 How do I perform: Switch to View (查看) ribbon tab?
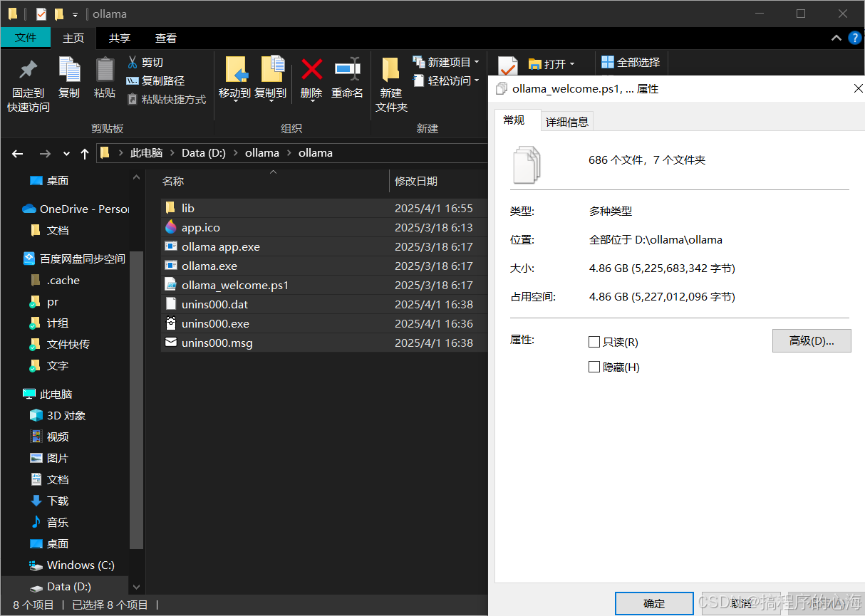166,38
